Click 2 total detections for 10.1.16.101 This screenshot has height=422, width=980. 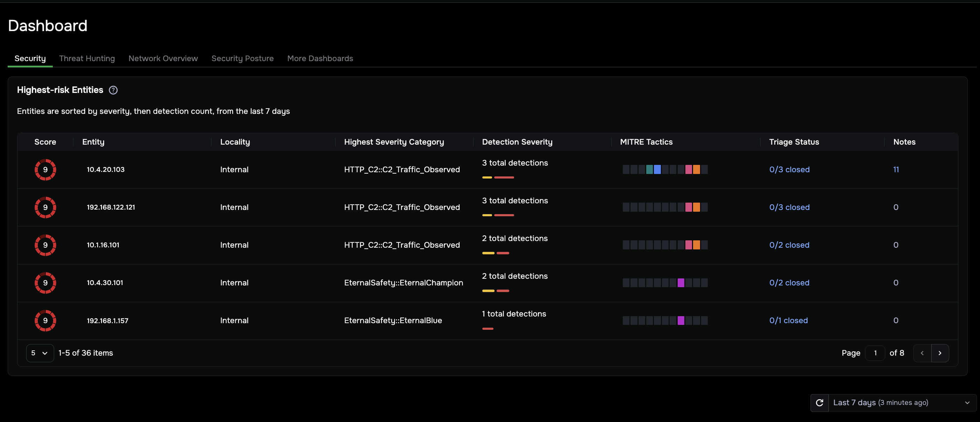515,238
